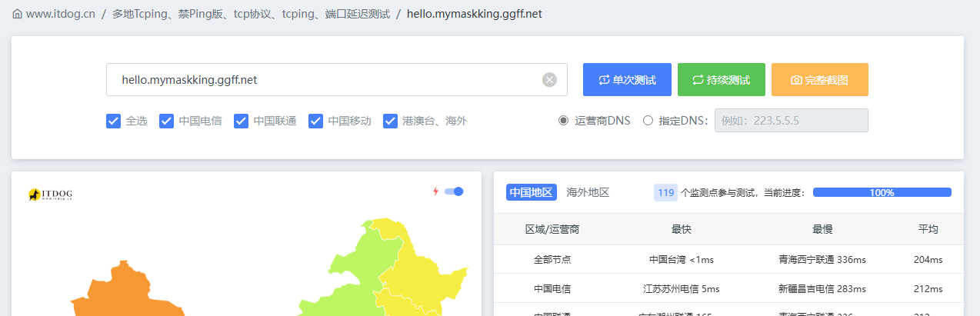
Task: Clear the hostname input with the X icon
Action: [549, 80]
